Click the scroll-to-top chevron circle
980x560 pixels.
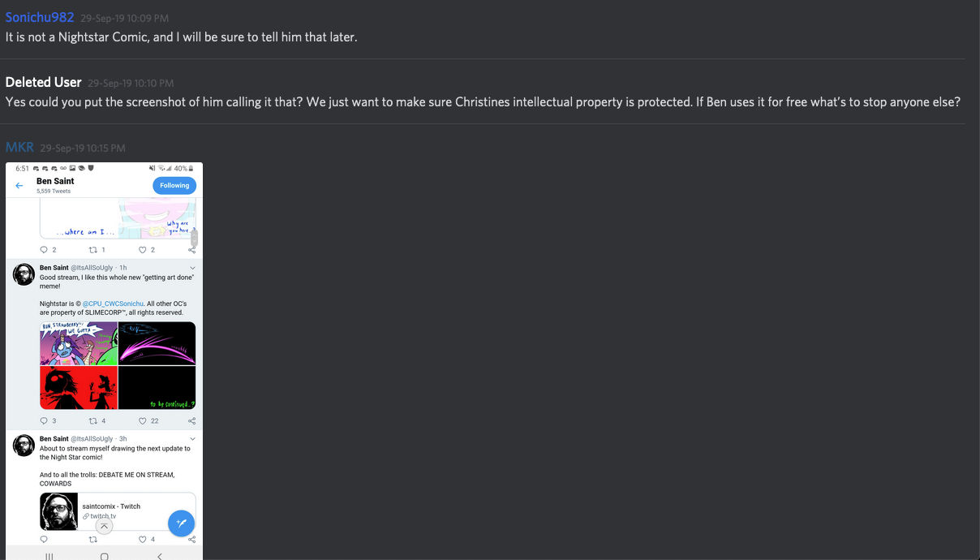(104, 526)
